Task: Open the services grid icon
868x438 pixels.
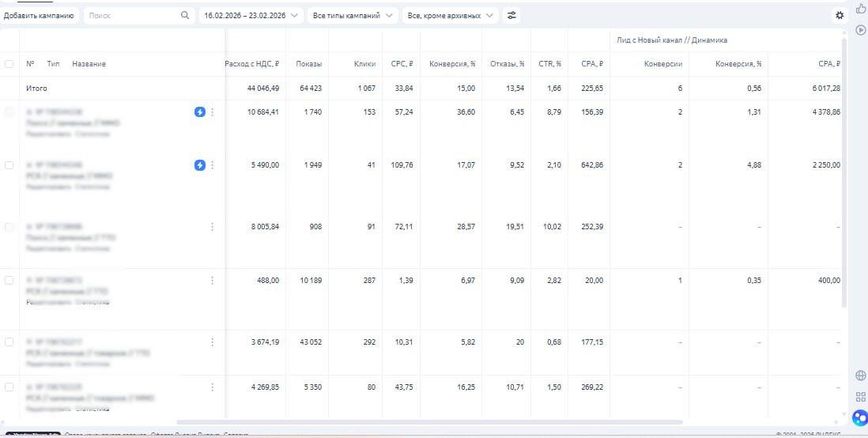Action: 861,397
